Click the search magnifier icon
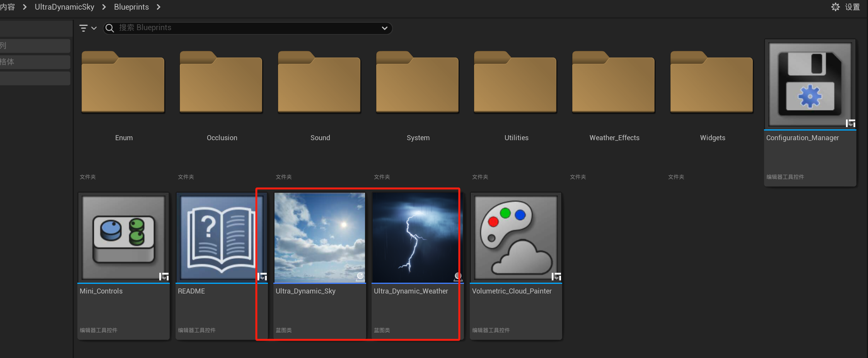This screenshot has height=358, width=868. click(110, 28)
